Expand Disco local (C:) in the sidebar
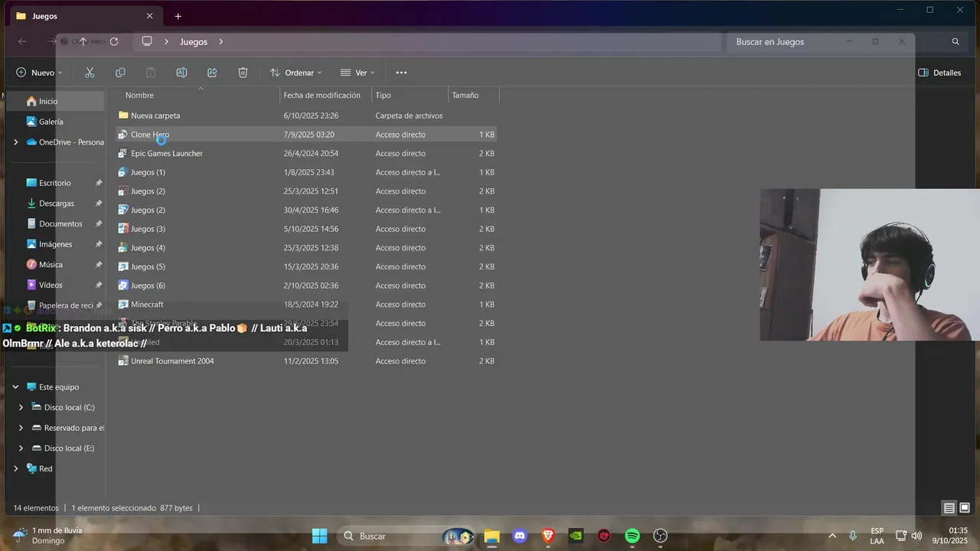 (x=21, y=408)
